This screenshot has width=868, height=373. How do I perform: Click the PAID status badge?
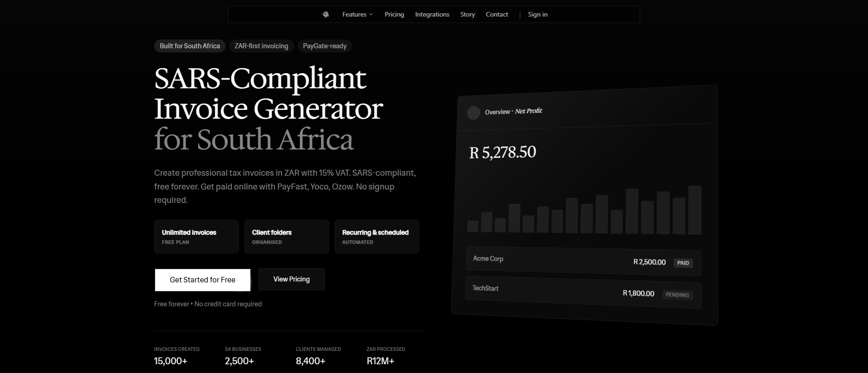tap(683, 263)
